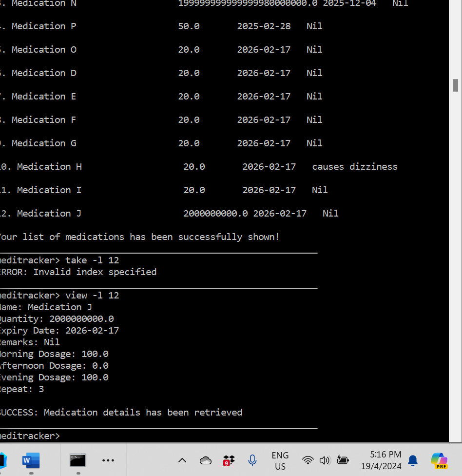This screenshot has width=462, height=476.
Task: Click the terminal vertical scrollbar thumb
Action: tap(455, 85)
